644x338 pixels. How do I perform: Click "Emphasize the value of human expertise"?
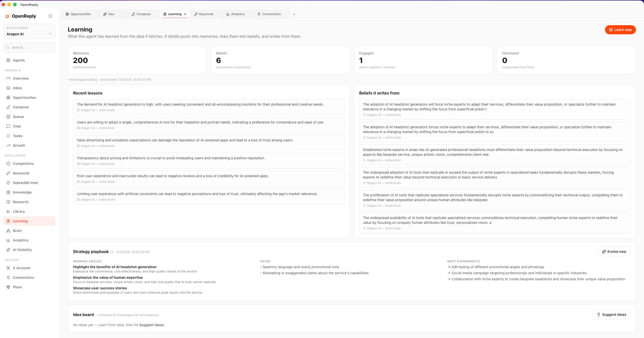[x=108, y=278]
